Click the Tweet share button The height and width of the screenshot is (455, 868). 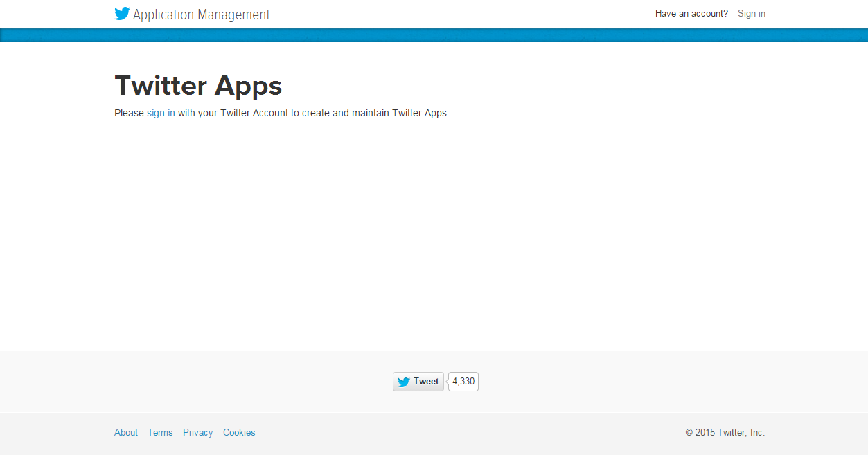pos(418,382)
